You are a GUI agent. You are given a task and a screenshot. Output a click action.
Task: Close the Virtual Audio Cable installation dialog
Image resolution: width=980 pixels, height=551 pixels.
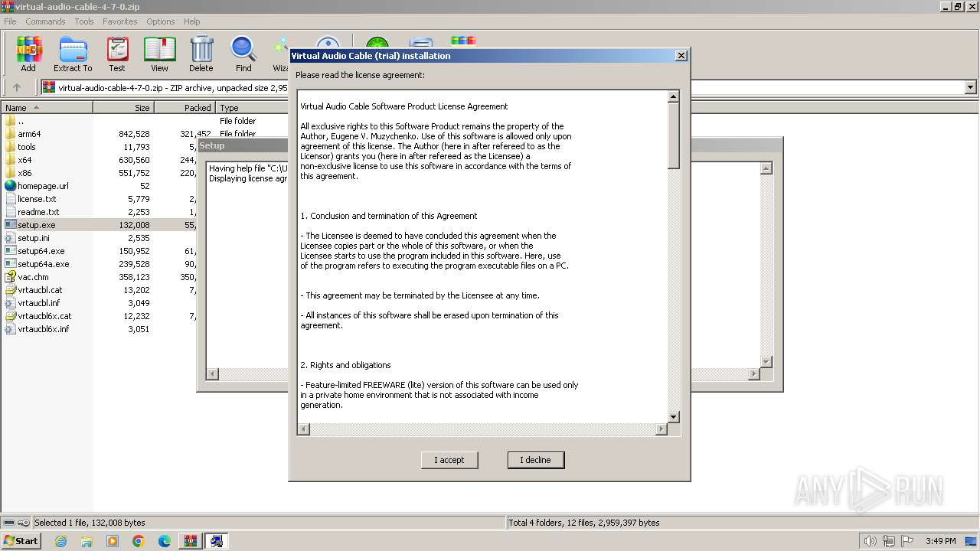681,56
